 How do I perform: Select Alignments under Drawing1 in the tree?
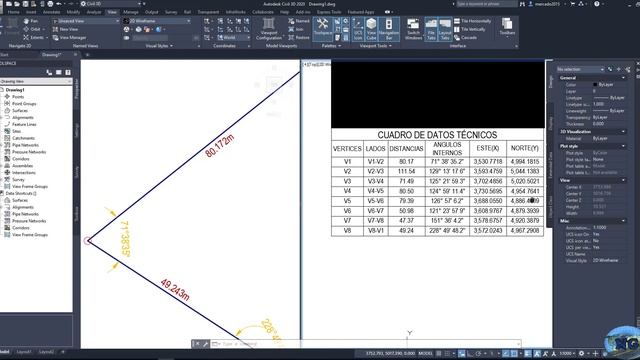tap(22, 118)
